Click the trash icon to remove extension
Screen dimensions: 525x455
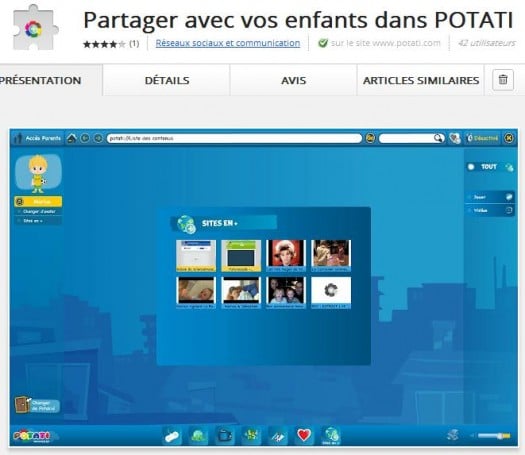pyautogui.click(x=503, y=80)
